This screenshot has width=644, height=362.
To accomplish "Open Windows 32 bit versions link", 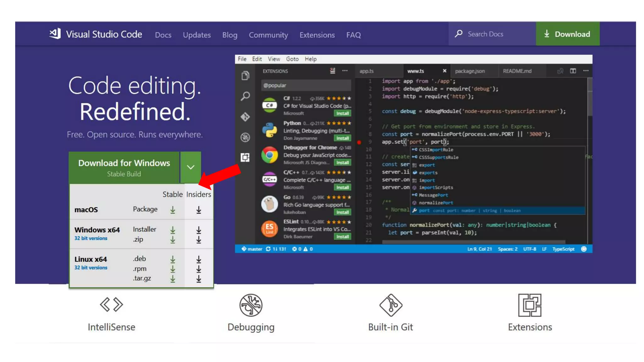I will click(x=91, y=238).
